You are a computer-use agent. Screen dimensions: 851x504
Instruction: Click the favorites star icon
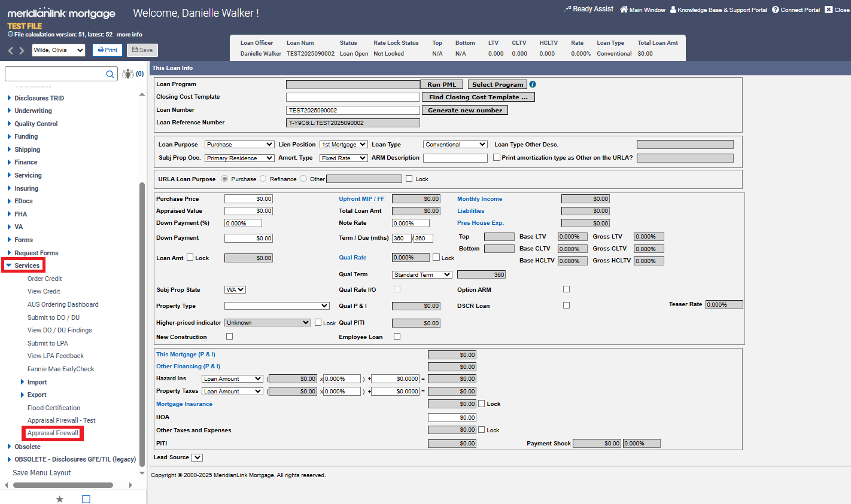point(59,499)
